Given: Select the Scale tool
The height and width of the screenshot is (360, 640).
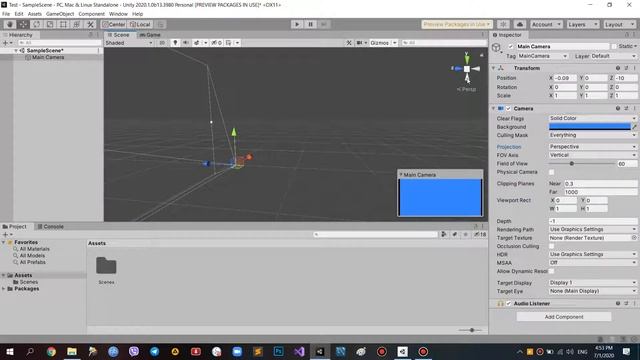Looking at the screenshot, I should pos(50,24).
